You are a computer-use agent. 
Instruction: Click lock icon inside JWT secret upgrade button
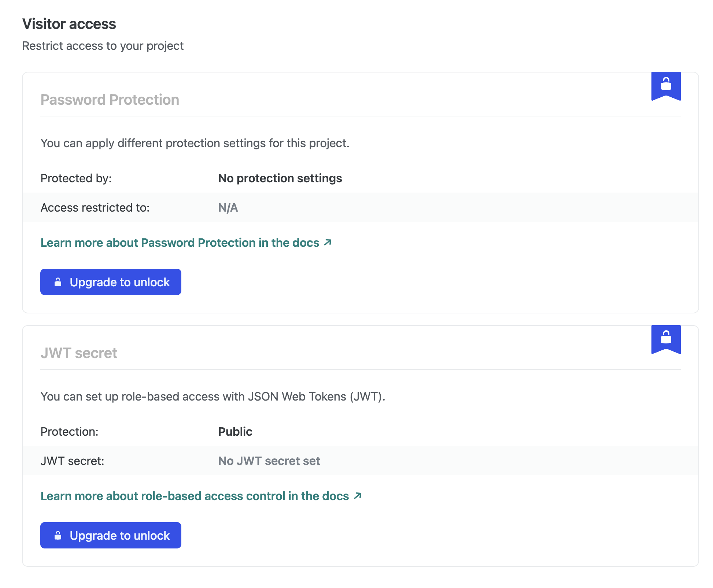(58, 535)
